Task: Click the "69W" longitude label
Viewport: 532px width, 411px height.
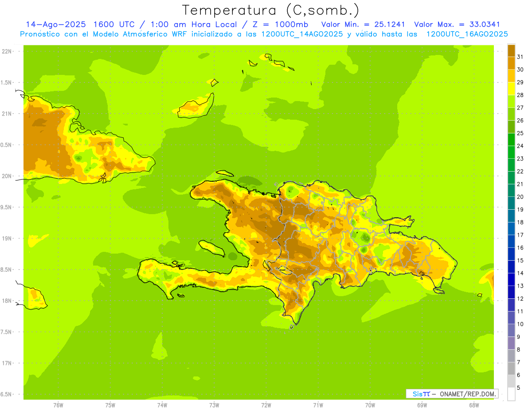Action: tap(422, 405)
